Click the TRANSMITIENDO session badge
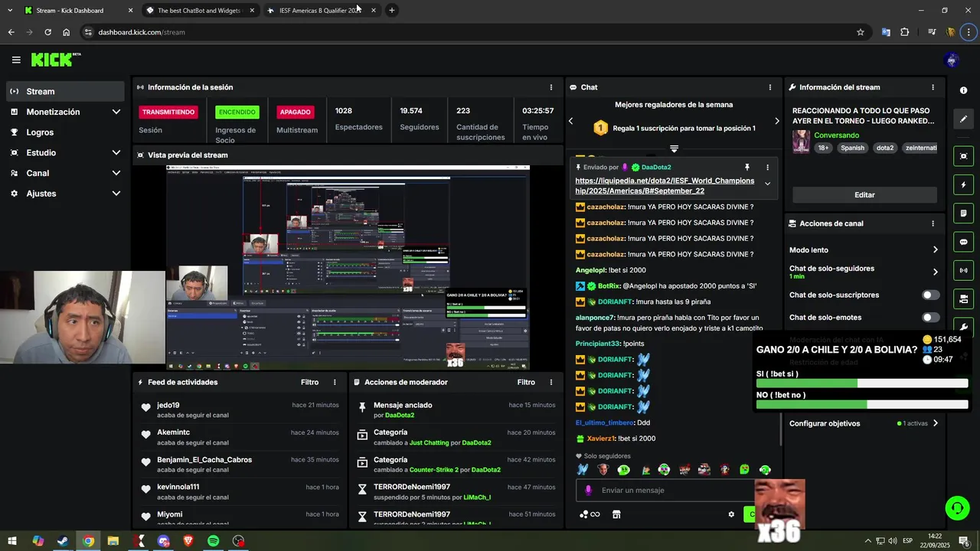The width and height of the screenshot is (980, 551). click(x=168, y=112)
